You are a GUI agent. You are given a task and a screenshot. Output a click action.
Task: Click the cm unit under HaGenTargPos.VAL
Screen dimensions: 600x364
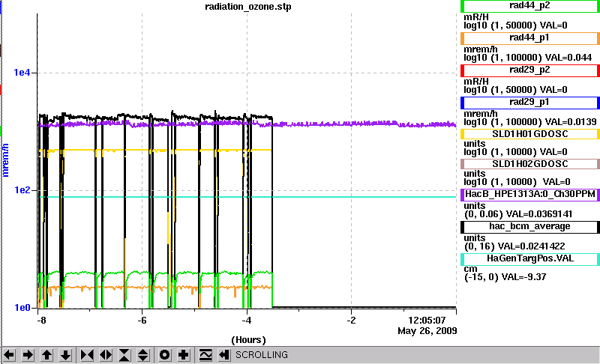(471, 270)
